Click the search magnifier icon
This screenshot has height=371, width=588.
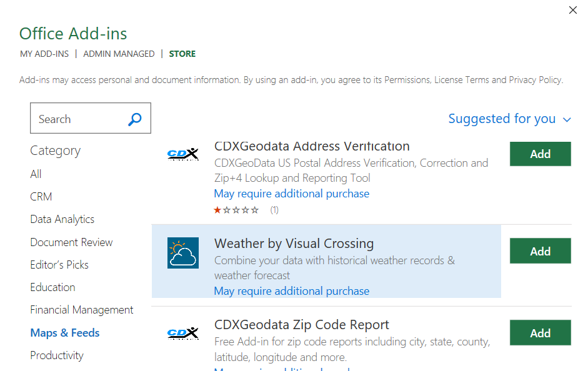pos(135,118)
